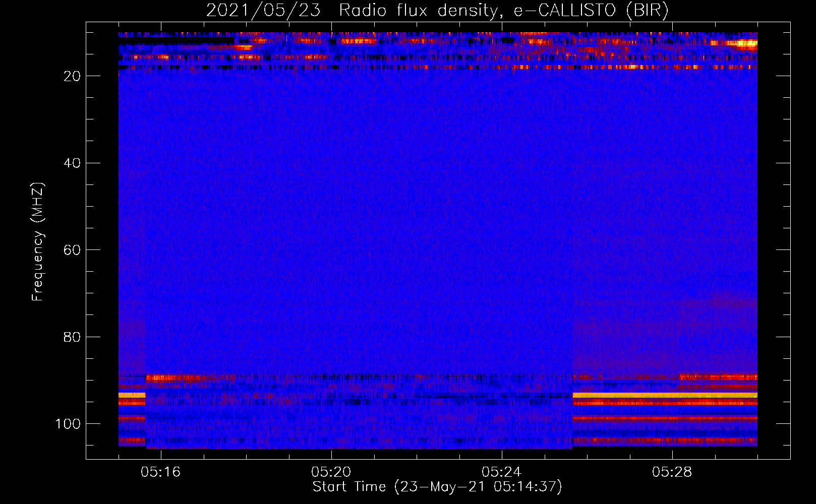Click the 'Frequency (MHZ)' axis label
This screenshot has width=816, height=504.
(x=38, y=241)
